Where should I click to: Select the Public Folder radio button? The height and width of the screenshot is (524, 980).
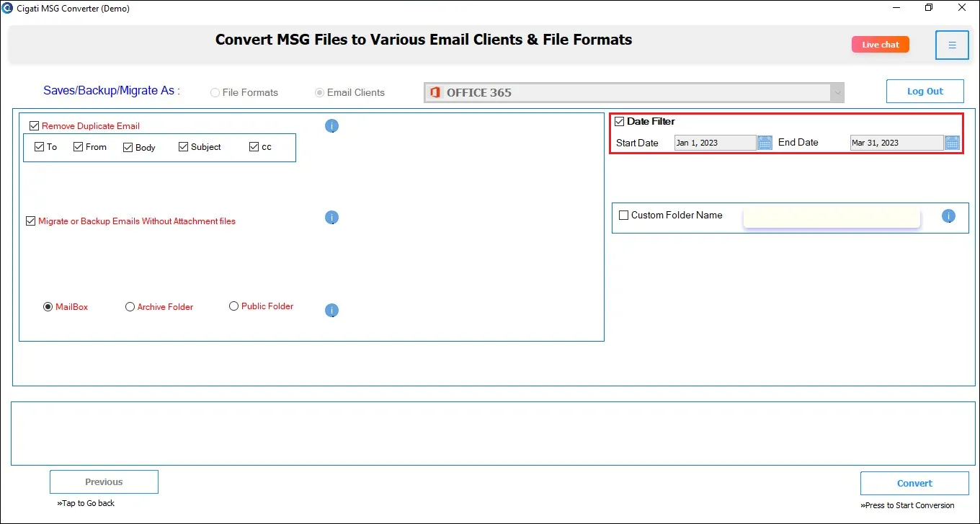click(233, 306)
